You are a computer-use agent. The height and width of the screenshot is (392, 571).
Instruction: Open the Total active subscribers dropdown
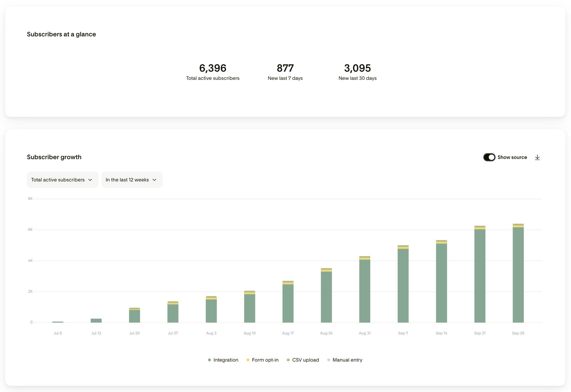(62, 180)
